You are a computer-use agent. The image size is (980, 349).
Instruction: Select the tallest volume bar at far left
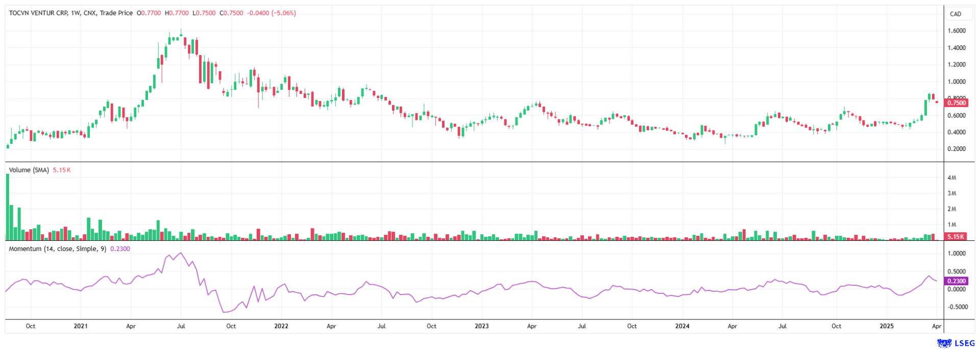pyautogui.click(x=8, y=207)
